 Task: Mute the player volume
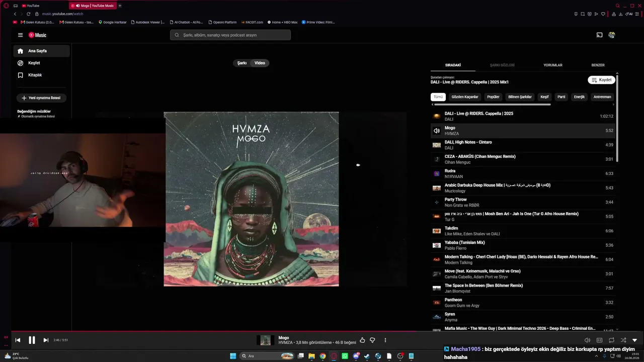click(587, 340)
